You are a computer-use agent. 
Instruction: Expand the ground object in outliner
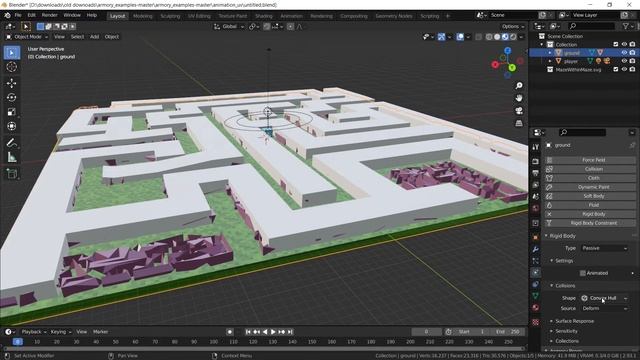(550, 53)
